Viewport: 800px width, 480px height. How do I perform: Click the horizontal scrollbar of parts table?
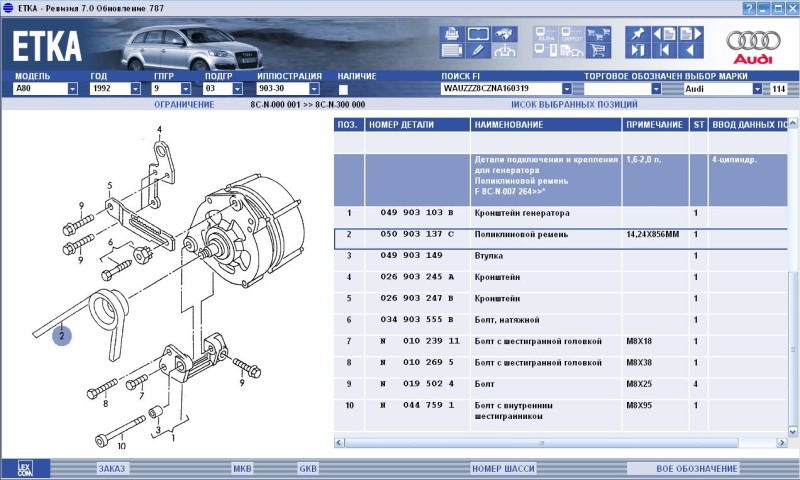click(541, 443)
